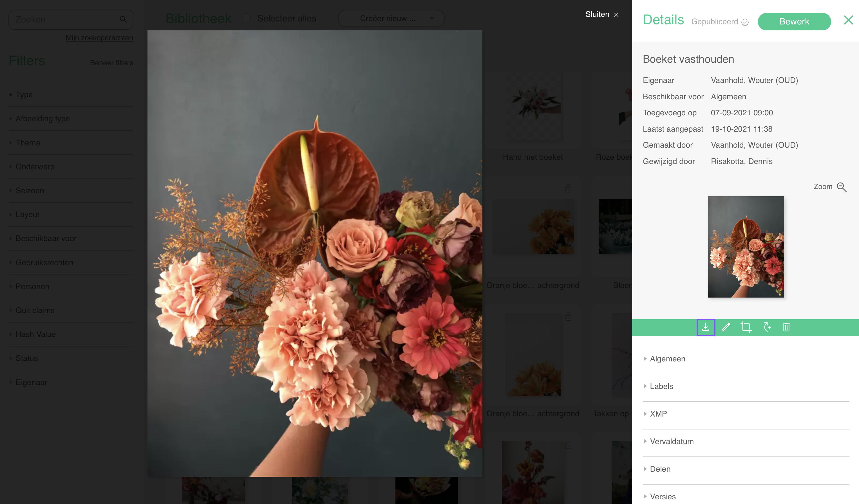Click the 19-10-2021 11:38 date value
Screen dimensions: 859x504
coord(741,129)
